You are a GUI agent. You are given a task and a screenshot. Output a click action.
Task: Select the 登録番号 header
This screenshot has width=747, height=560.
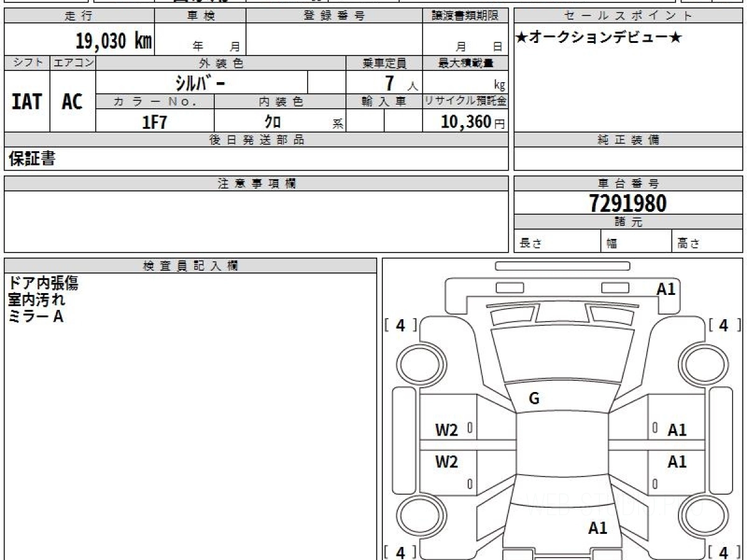(x=334, y=16)
